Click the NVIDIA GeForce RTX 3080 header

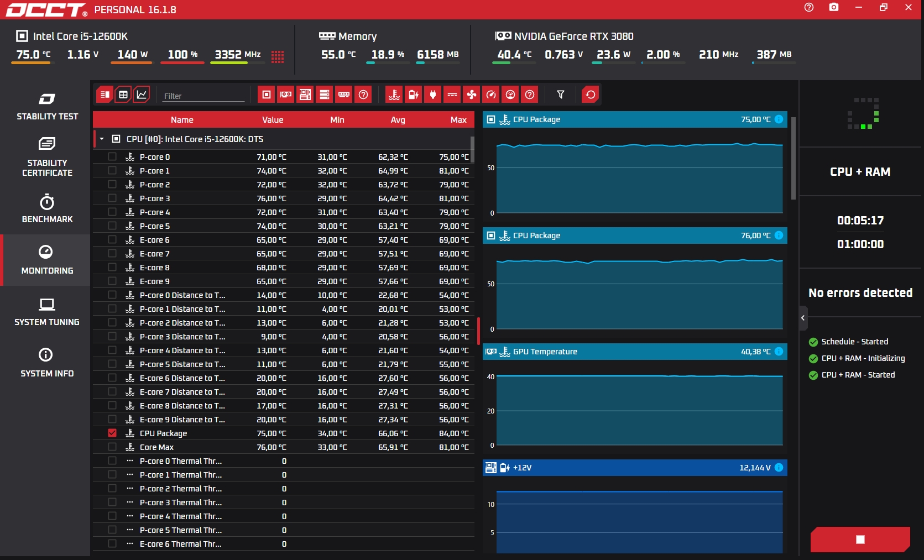click(x=565, y=36)
